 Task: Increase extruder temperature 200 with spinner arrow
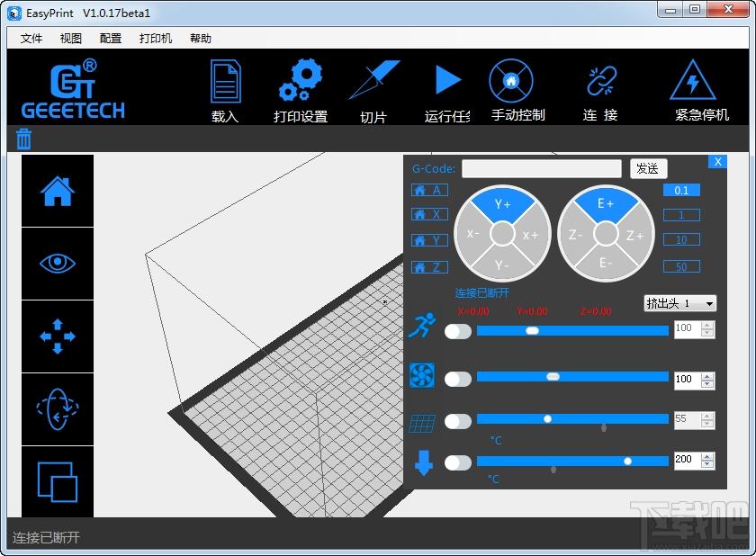(x=706, y=455)
